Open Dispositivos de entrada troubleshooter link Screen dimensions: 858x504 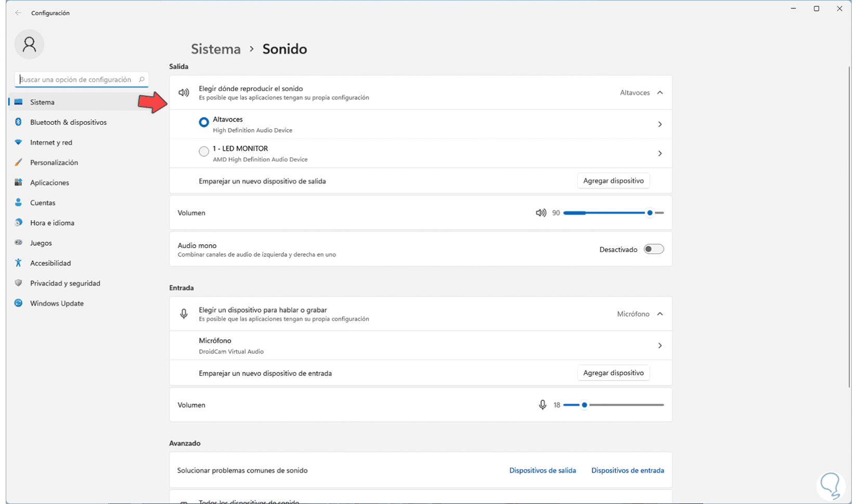(627, 470)
